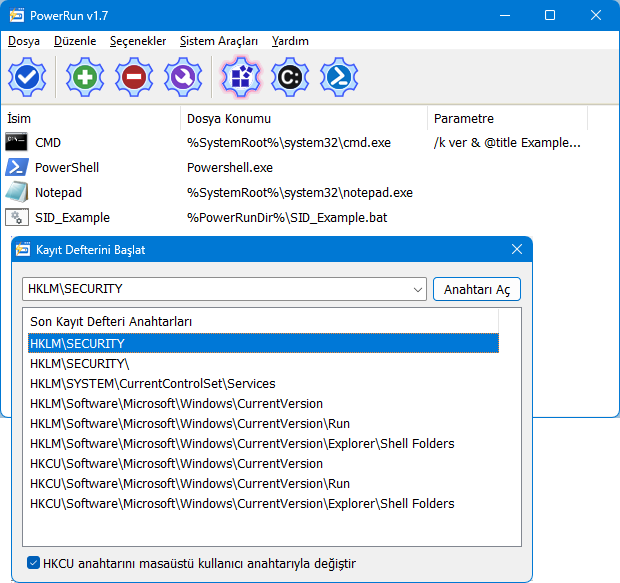Screen dimensions: 620x583
Task: Click the Powershell.exe path cell
Action: pos(230,167)
